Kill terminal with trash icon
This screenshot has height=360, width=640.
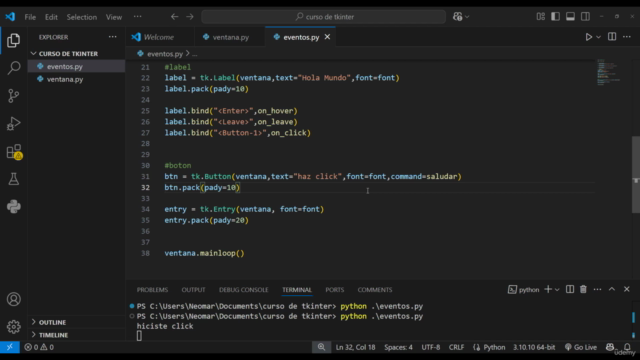pyautogui.click(x=583, y=289)
